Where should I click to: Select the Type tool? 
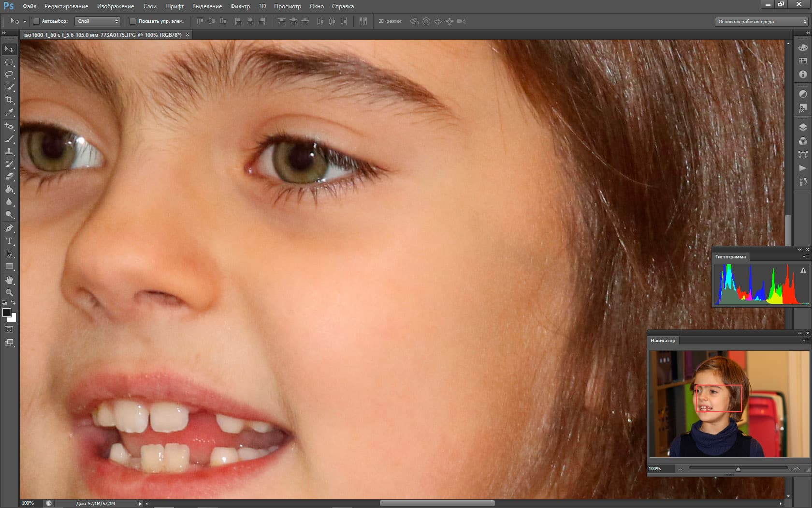[9, 241]
